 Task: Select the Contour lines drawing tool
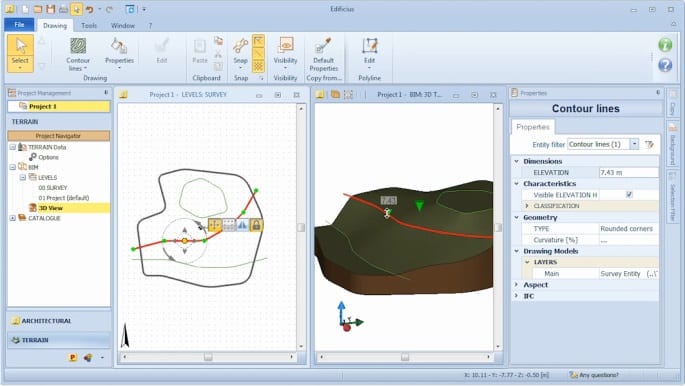[78, 54]
